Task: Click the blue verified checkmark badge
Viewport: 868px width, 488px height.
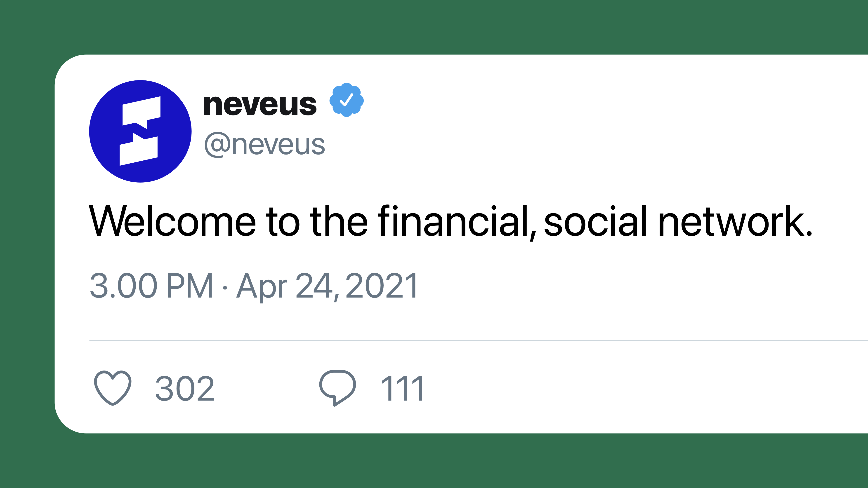Action: point(346,100)
